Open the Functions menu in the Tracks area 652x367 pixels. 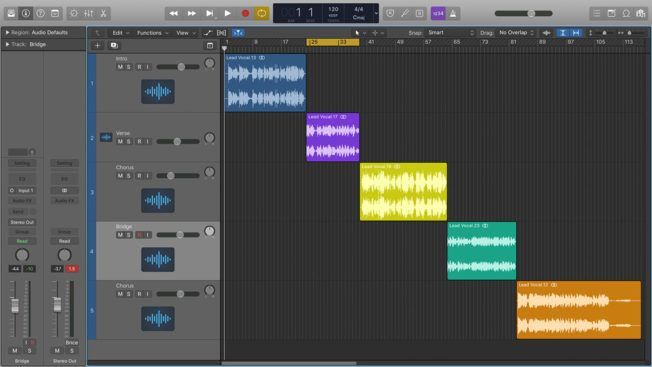pyautogui.click(x=152, y=33)
